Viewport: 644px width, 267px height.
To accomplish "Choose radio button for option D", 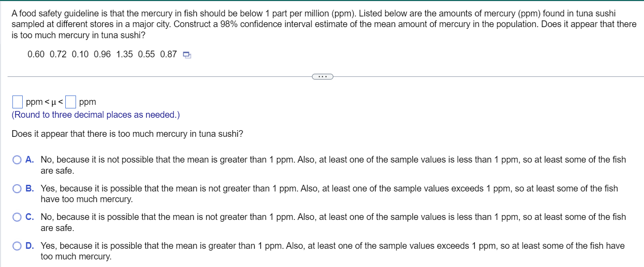I will click(16, 246).
